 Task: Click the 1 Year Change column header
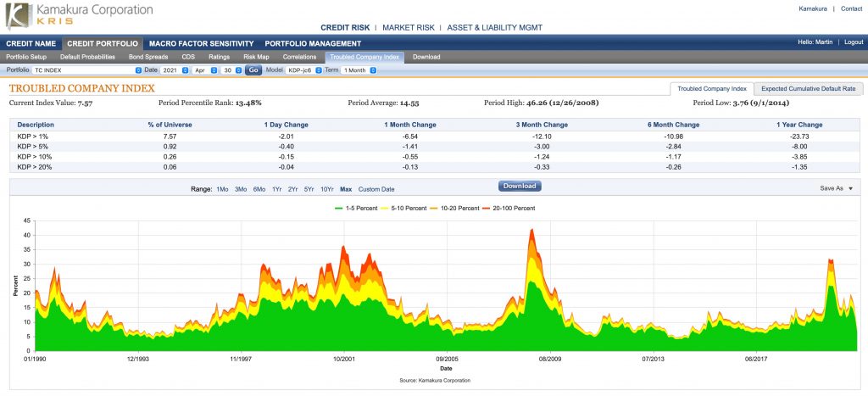click(x=799, y=125)
